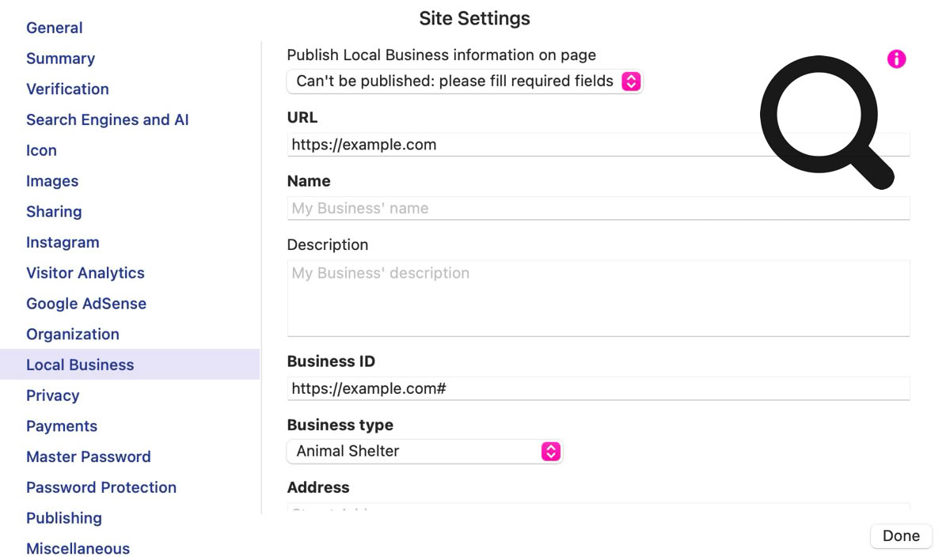The image size is (950, 560).
Task: Select Verification in the sidebar
Action: [67, 89]
